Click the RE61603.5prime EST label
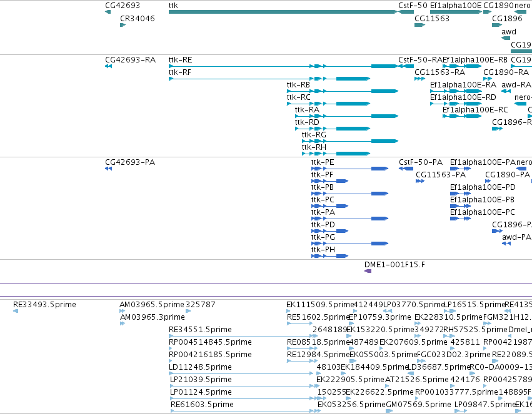This screenshot has width=532, height=414. pyautogui.click(x=202, y=405)
